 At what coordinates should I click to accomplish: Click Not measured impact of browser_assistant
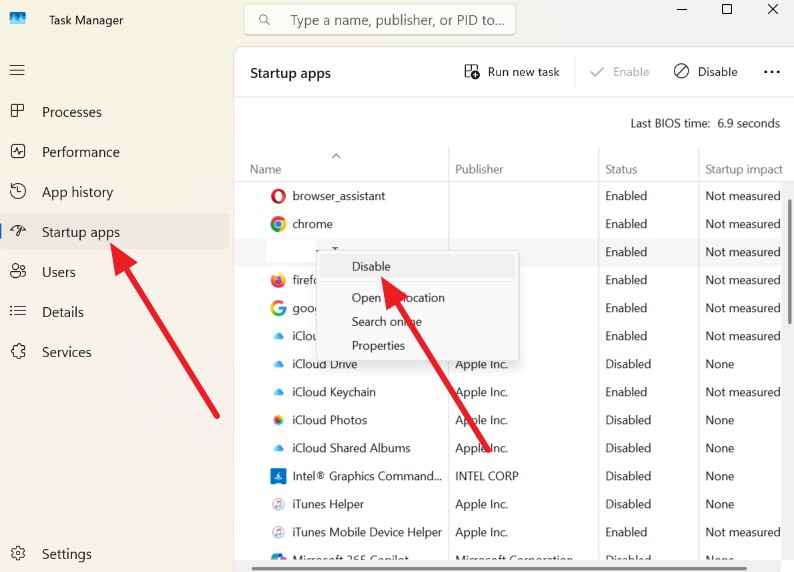[x=742, y=196]
